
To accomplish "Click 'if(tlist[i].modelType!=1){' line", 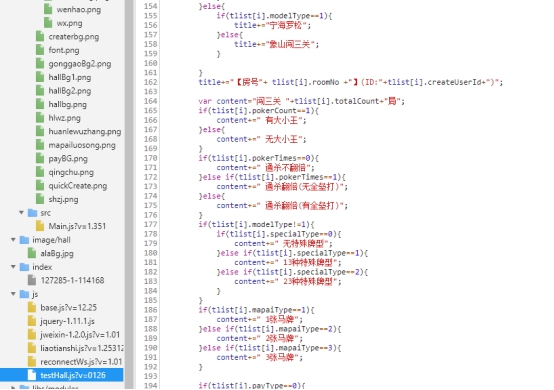I will click(256, 224).
